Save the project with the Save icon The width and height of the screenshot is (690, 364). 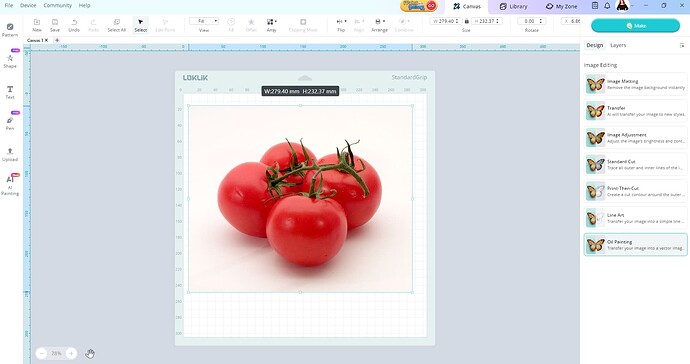click(x=55, y=25)
